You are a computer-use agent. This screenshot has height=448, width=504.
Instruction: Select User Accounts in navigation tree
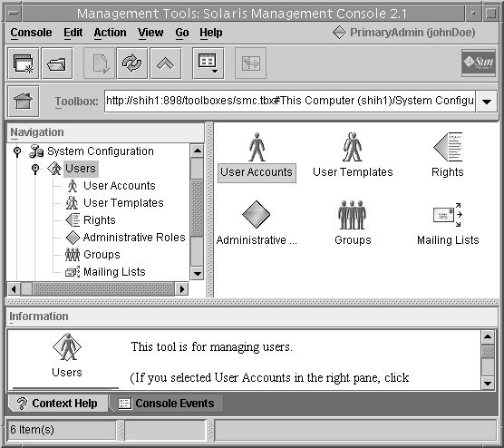[120, 186]
